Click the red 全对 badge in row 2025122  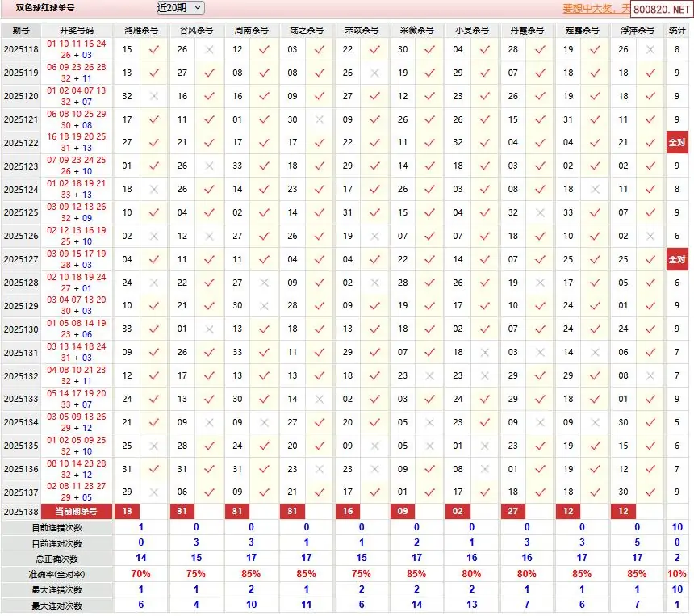click(675, 142)
